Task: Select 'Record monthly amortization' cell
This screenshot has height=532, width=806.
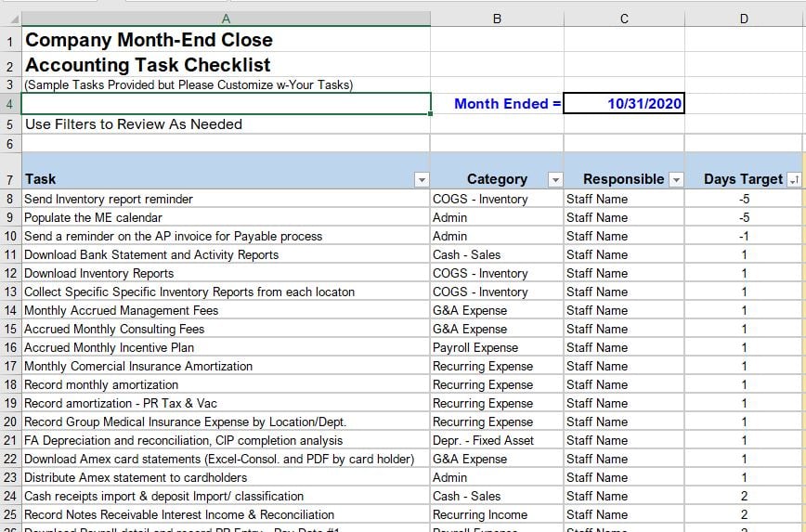Action: tap(226, 384)
